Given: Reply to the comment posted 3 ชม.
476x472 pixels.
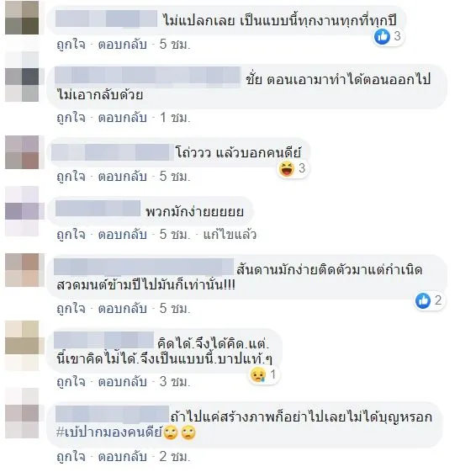Looking at the screenshot, I should [x=123, y=382].
